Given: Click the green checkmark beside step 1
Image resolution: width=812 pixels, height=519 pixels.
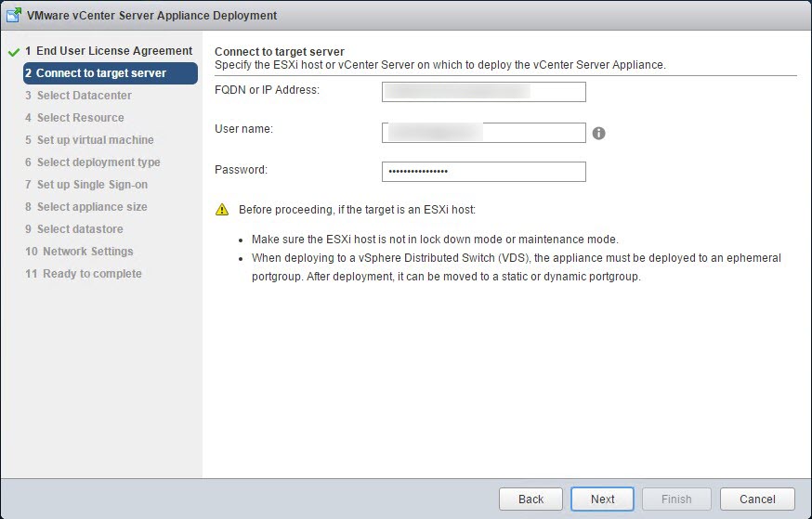Looking at the screenshot, I should 14,52.
